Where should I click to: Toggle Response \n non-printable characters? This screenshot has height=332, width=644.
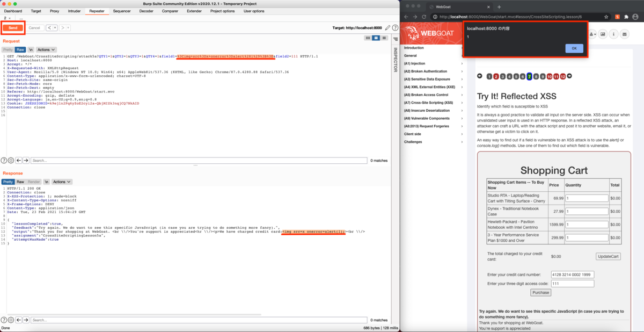coord(46,182)
